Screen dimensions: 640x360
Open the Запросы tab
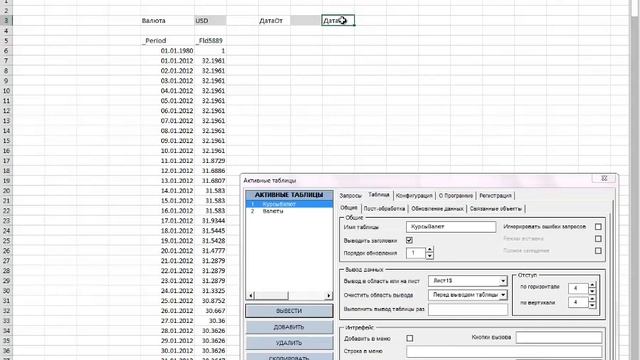click(x=351, y=196)
